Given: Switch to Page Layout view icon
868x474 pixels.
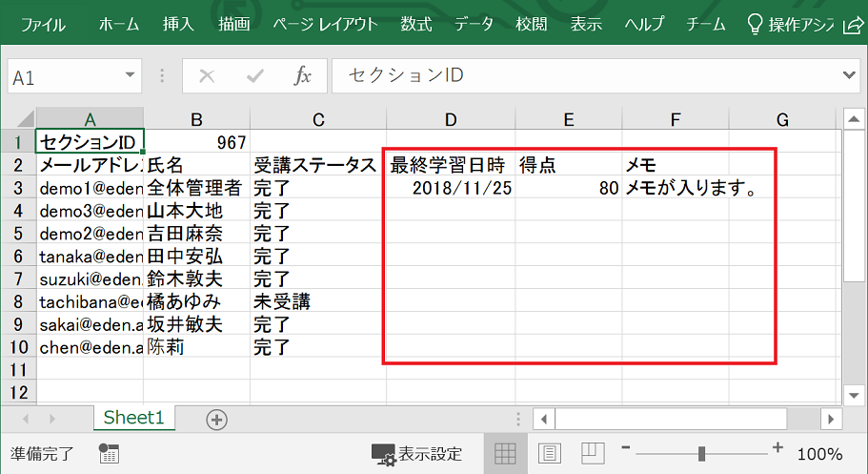Looking at the screenshot, I should click(x=549, y=453).
